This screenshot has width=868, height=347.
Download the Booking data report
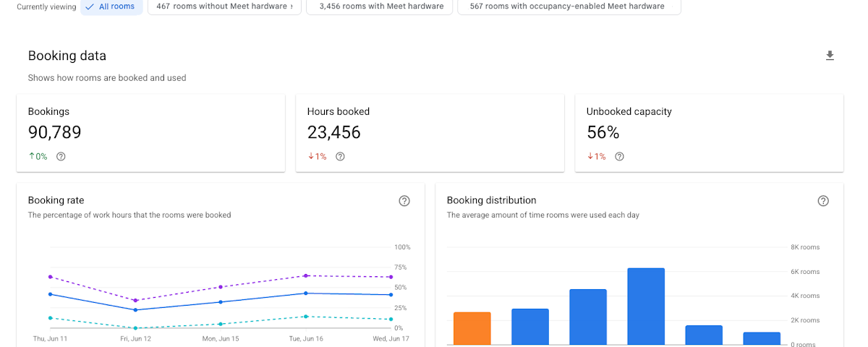[x=830, y=56]
